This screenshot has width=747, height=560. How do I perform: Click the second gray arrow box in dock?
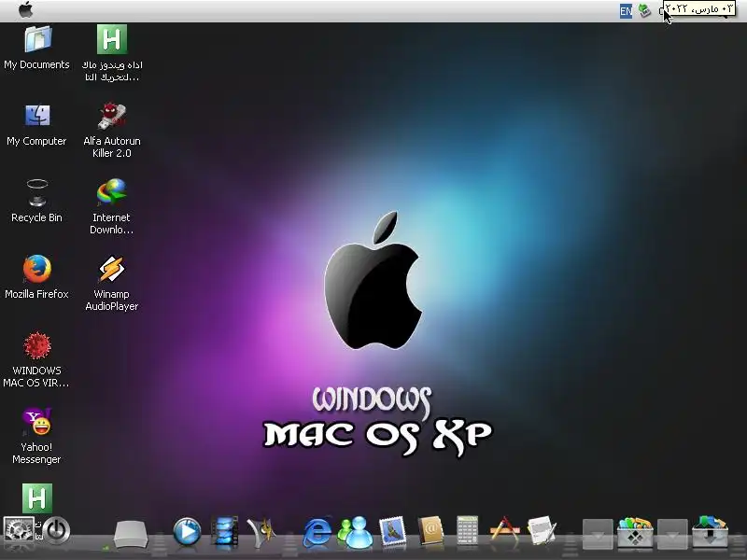pos(672,533)
